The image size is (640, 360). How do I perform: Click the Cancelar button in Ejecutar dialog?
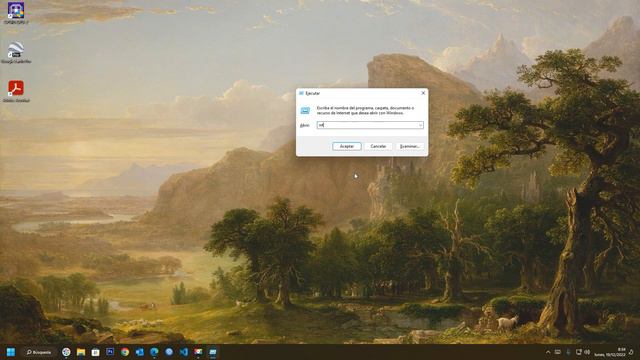378,146
